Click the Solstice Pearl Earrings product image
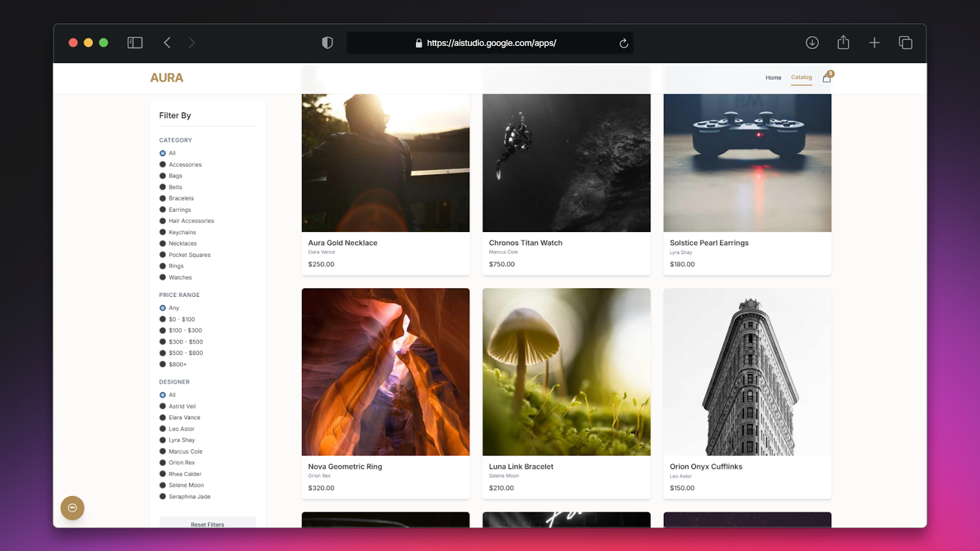980x551 pixels. 747,163
